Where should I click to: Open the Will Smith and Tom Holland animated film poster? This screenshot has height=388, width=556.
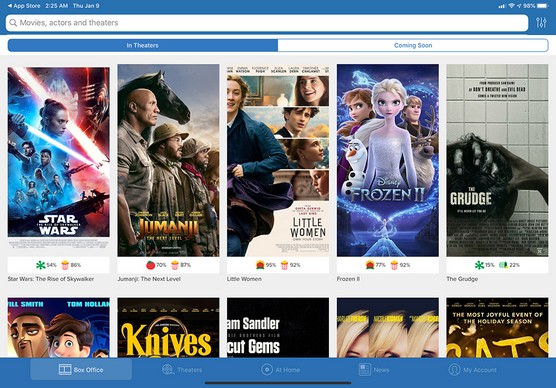click(x=59, y=327)
